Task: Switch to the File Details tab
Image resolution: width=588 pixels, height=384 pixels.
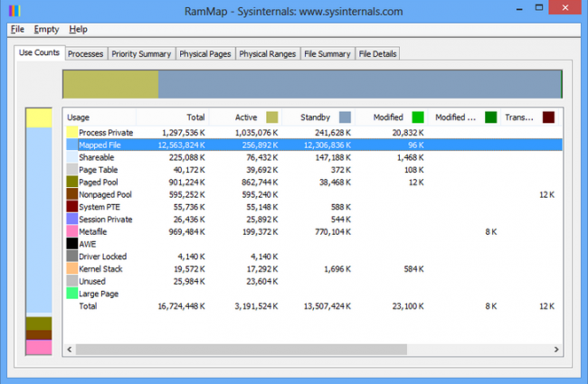Action: 377,54
